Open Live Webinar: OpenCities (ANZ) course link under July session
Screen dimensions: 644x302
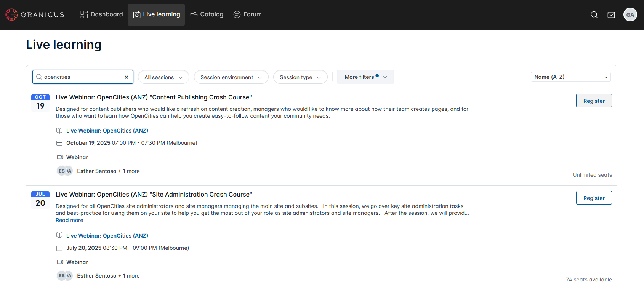tap(107, 236)
